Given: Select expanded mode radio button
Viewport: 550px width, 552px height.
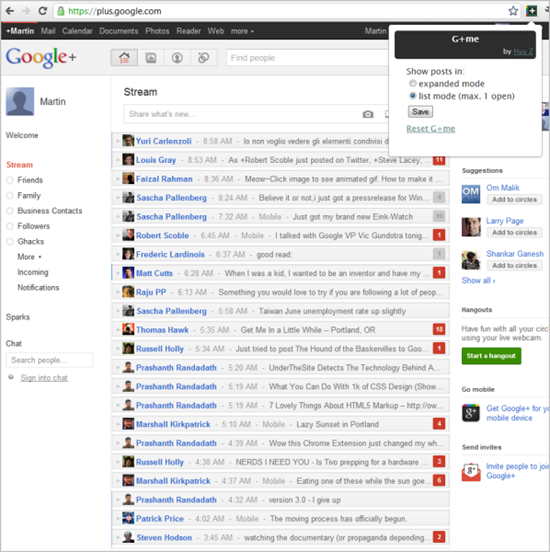Looking at the screenshot, I should click(413, 83).
